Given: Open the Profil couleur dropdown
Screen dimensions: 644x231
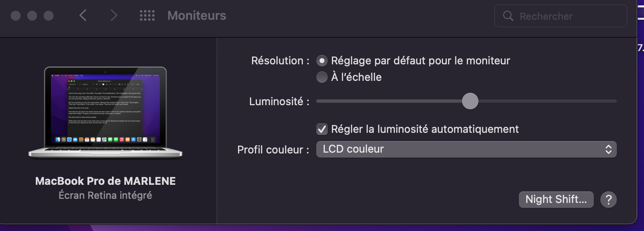Looking at the screenshot, I should click(x=466, y=149).
